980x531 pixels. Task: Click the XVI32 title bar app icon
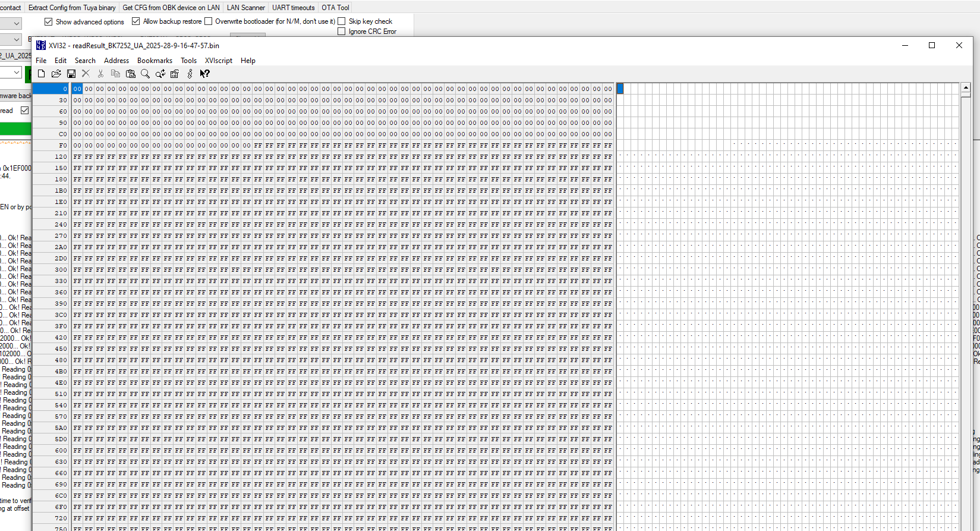click(x=41, y=45)
